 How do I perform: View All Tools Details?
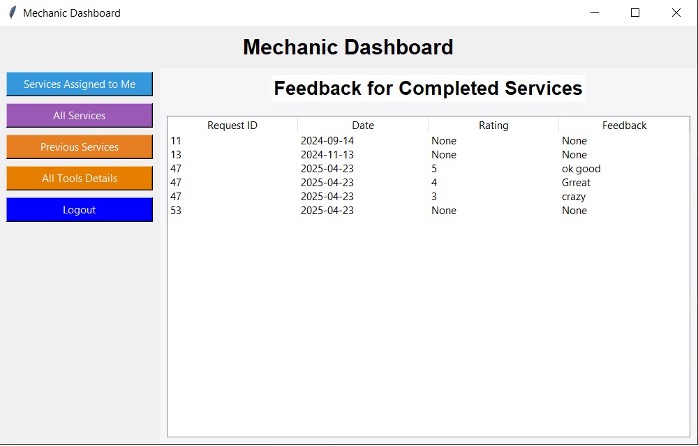79,178
